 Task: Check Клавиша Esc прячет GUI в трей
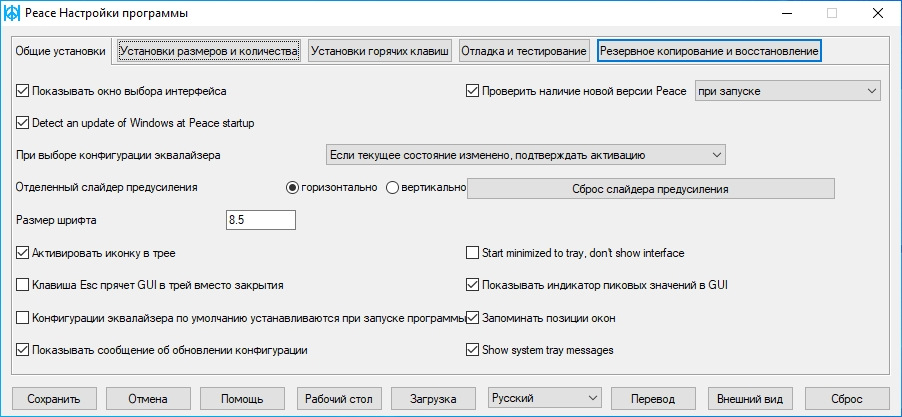click(x=22, y=285)
